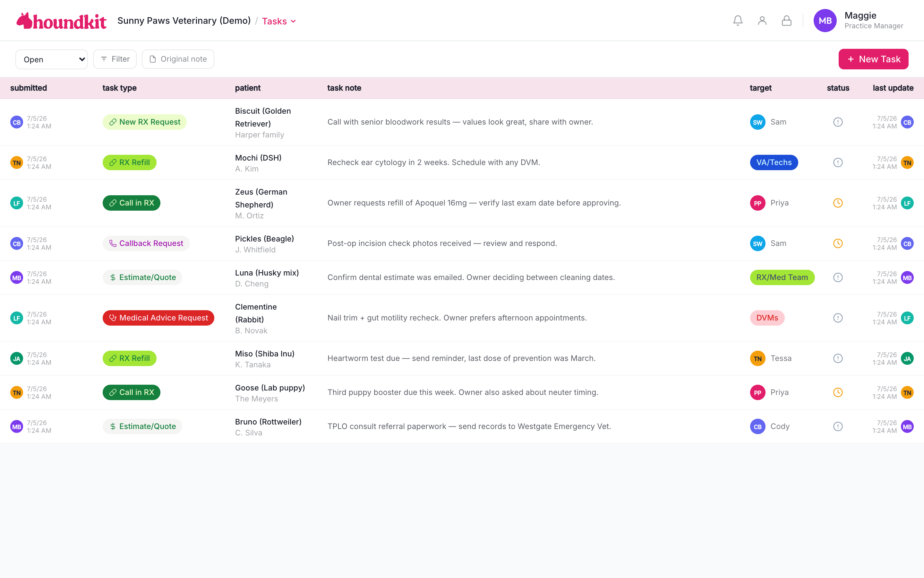The width and height of the screenshot is (924, 578).
Task: Click Call in RX tag in Zeus row
Action: click(131, 203)
